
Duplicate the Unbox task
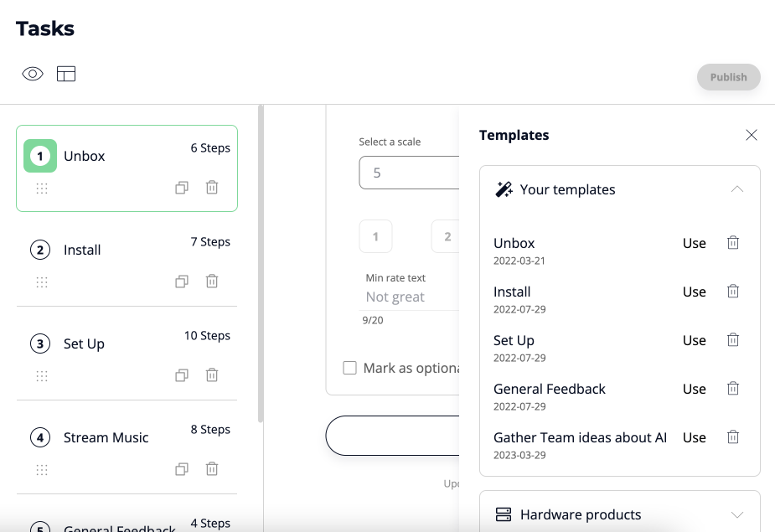click(182, 188)
